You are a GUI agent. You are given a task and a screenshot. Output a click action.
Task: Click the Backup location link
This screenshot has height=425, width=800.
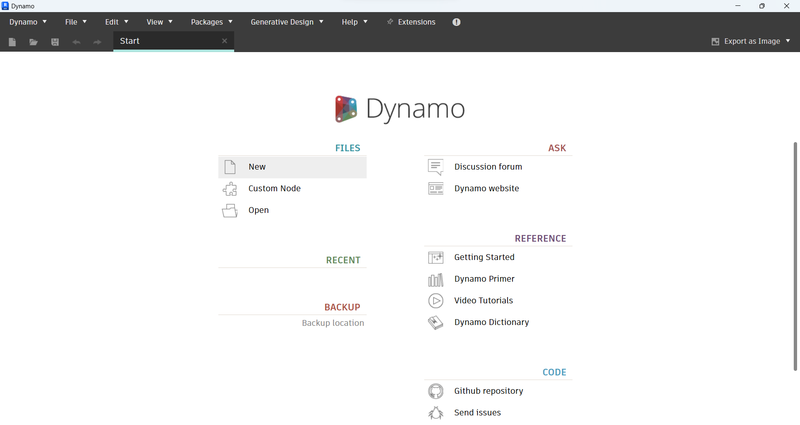333,323
